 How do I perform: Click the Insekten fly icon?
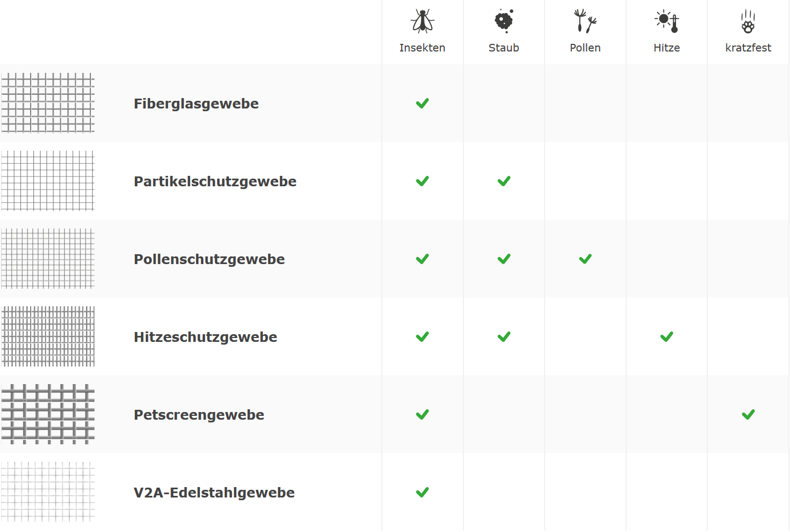click(x=422, y=21)
